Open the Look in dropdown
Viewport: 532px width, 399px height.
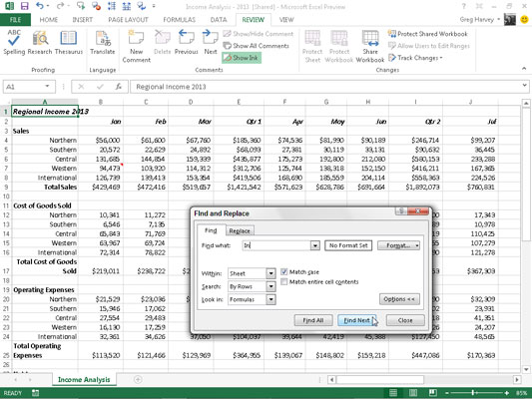point(270,299)
